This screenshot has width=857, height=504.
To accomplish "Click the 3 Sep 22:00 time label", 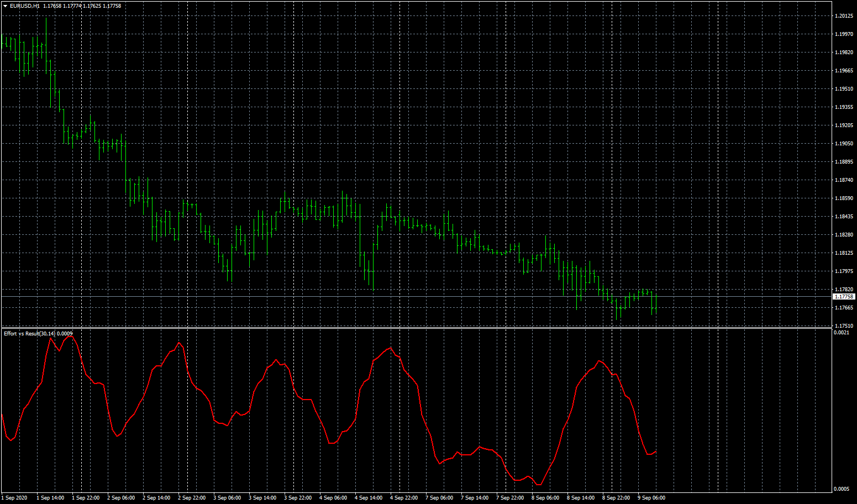I will click(x=298, y=498).
